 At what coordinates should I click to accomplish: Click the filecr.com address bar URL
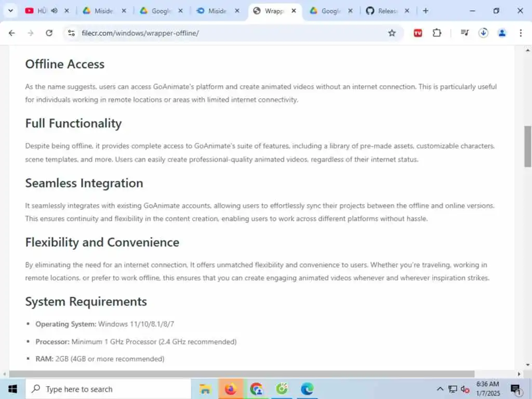tap(140, 33)
